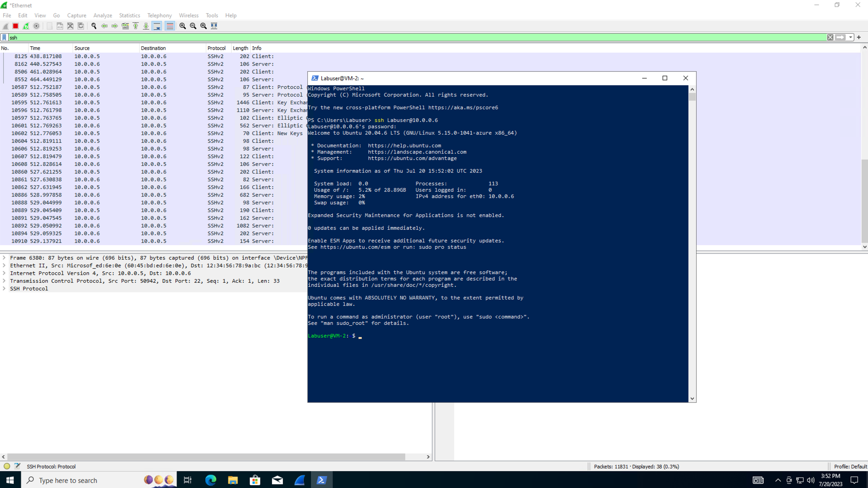Image resolution: width=868 pixels, height=488 pixels.
Task: Open the Telephony menu
Action: (x=159, y=15)
